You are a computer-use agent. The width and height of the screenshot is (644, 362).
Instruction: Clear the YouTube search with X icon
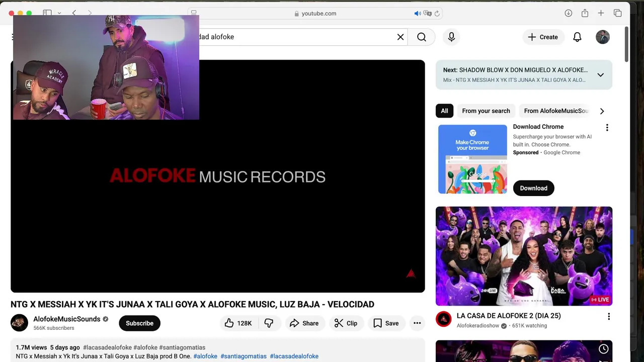point(400,37)
